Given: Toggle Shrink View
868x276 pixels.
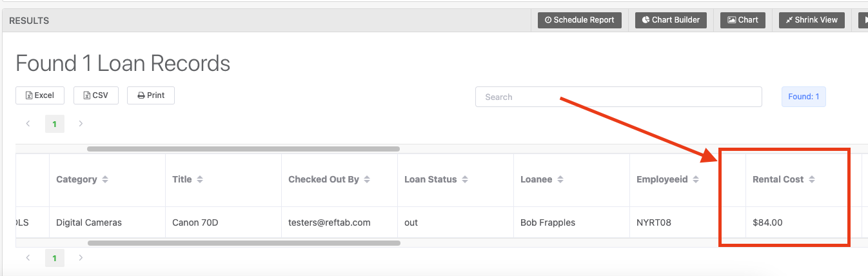Looking at the screenshot, I should [812, 20].
